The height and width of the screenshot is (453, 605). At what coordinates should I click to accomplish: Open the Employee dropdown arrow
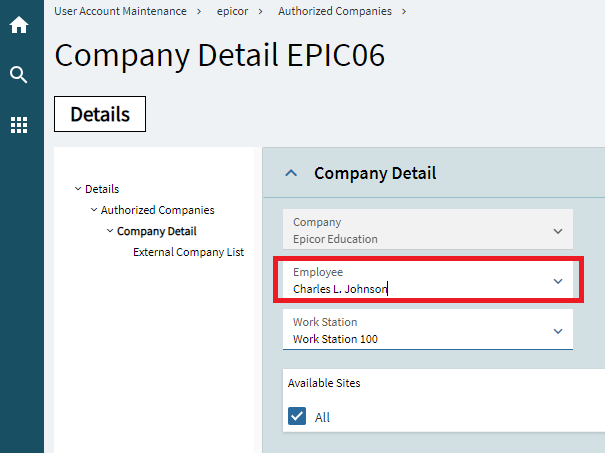(x=558, y=281)
